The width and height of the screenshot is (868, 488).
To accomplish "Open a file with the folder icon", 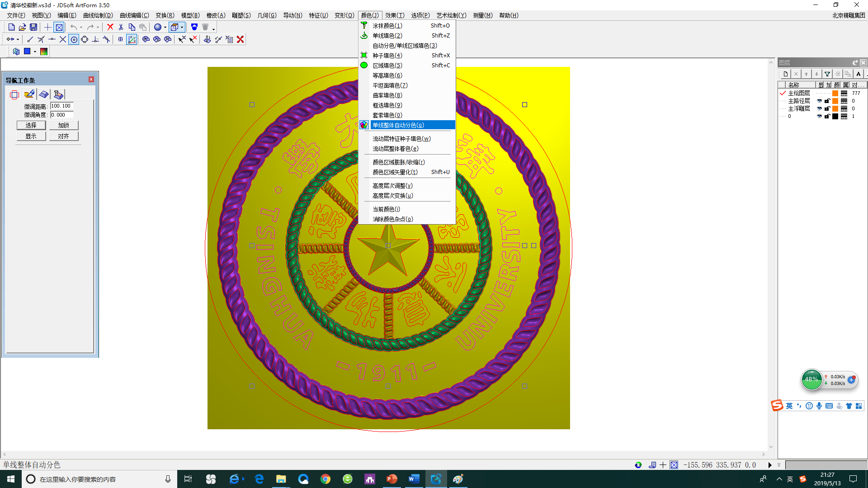I will 22,27.
